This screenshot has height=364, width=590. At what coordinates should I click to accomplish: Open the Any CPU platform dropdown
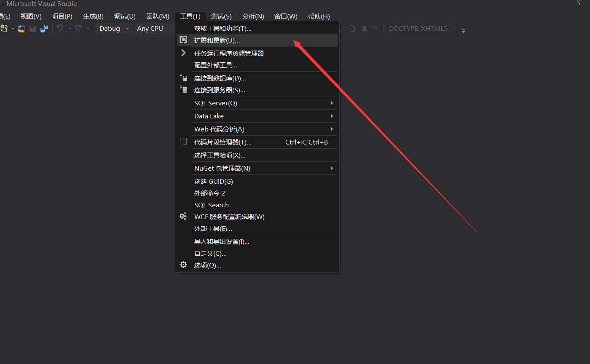[x=156, y=29]
